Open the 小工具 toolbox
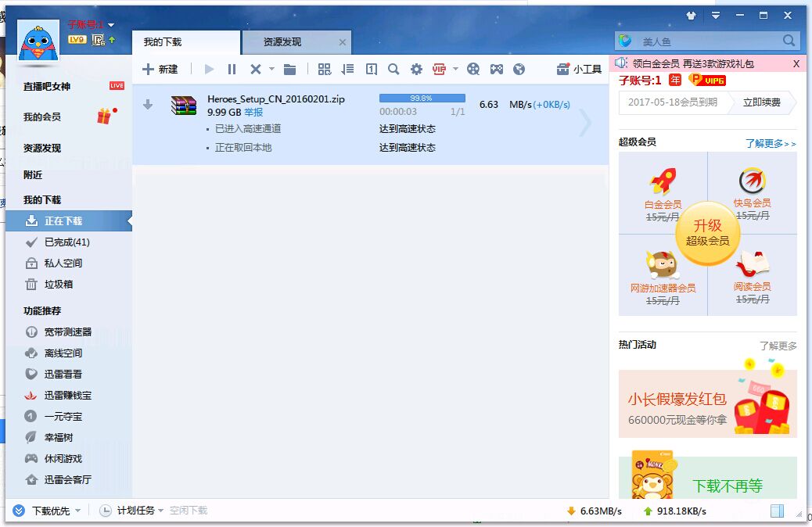 (579, 70)
